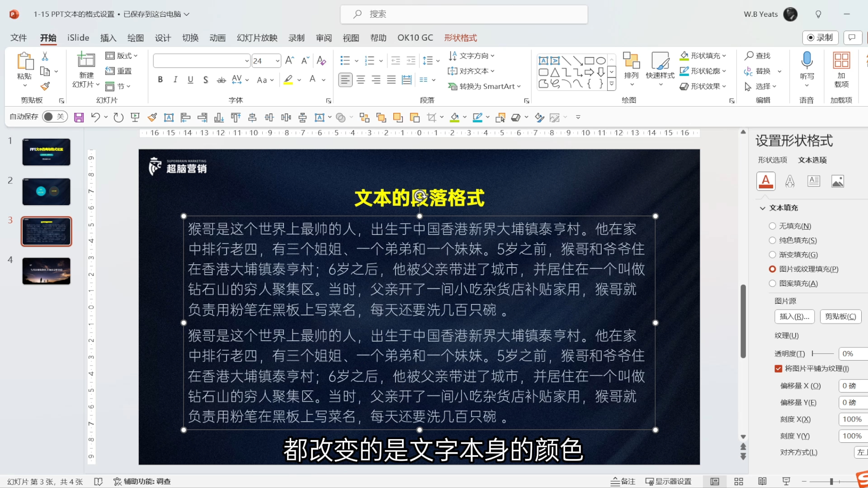This screenshot has height=488, width=868.
Task: Expand the 形状填充 dropdown
Action: 724,56
